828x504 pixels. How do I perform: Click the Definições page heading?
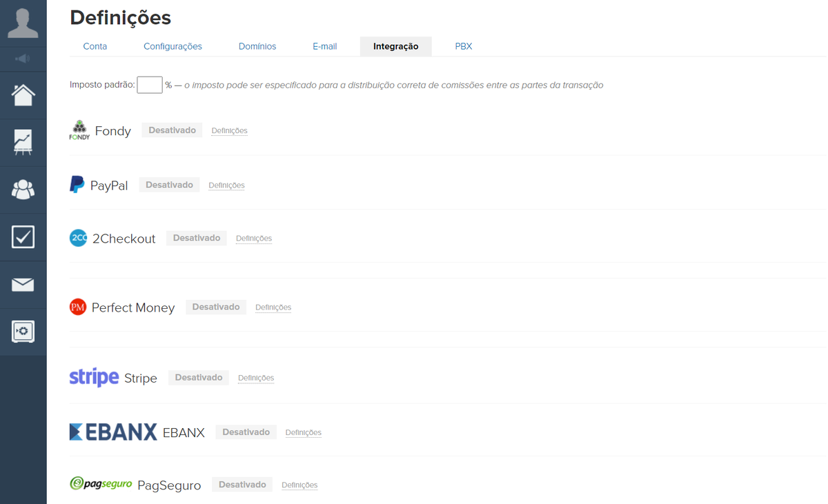(x=121, y=17)
